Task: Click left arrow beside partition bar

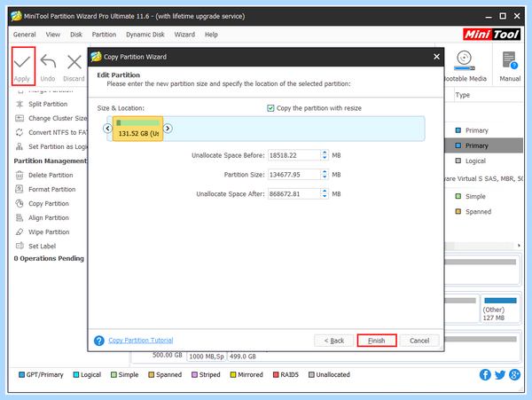Action: [x=107, y=129]
